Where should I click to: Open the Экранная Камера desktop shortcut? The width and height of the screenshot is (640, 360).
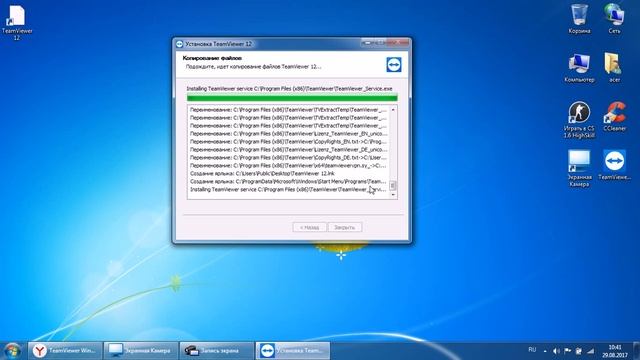[x=579, y=168]
